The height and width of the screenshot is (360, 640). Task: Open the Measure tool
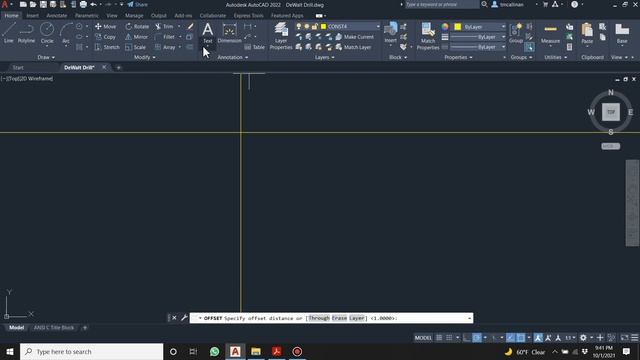point(550,33)
